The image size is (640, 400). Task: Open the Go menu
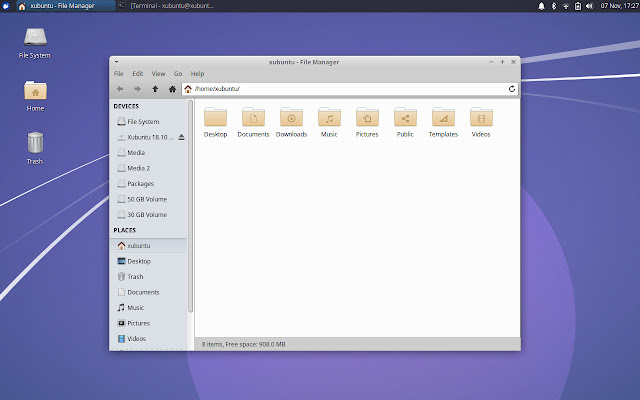point(178,74)
